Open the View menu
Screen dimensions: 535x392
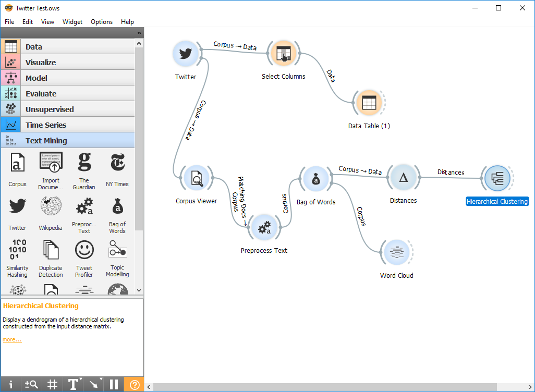point(48,22)
